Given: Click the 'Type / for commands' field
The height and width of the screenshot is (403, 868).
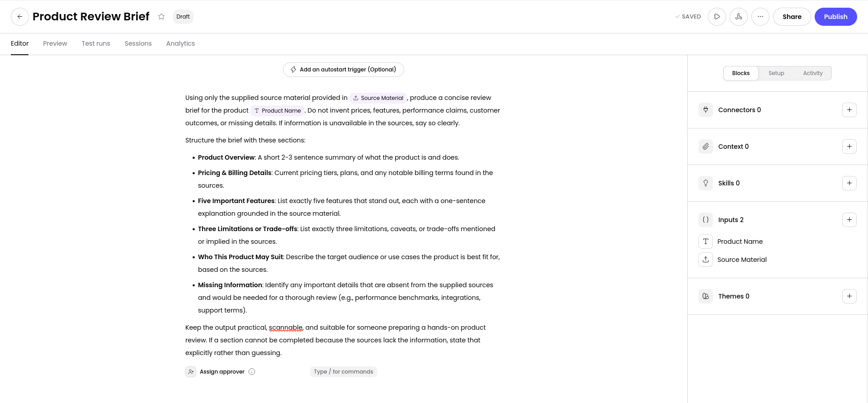Looking at the screenshot, I should click(344, 372).
